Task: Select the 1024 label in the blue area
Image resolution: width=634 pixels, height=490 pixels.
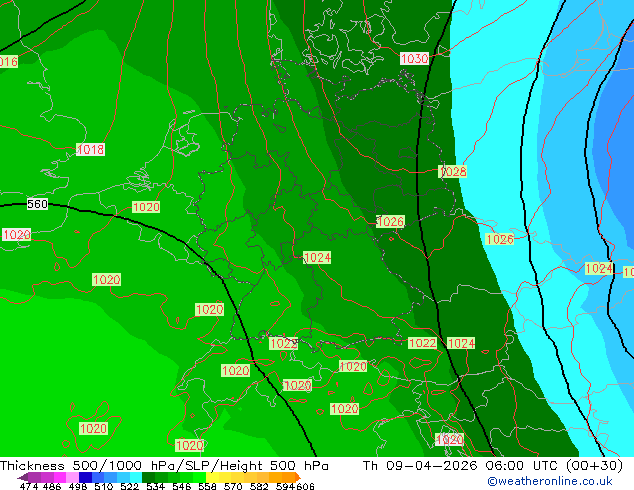Action: (x=598, y=268)
